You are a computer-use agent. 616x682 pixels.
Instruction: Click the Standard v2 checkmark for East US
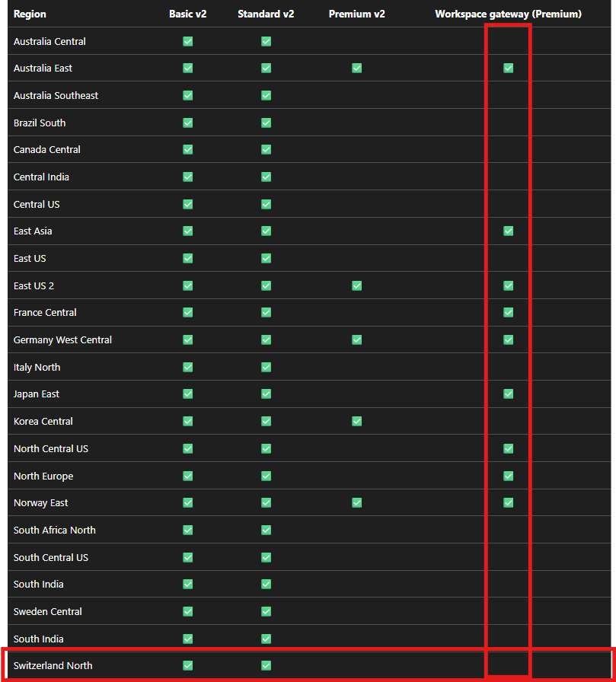(266, 258)
